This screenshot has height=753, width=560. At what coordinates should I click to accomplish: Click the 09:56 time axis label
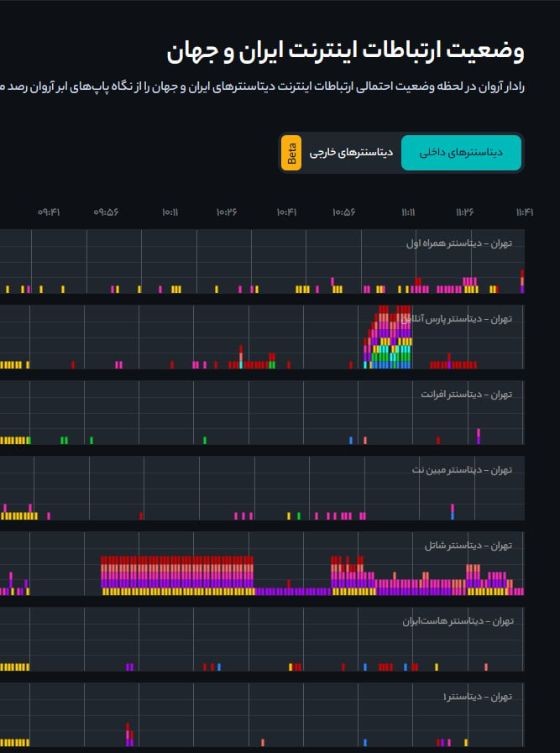click(107, 212)
